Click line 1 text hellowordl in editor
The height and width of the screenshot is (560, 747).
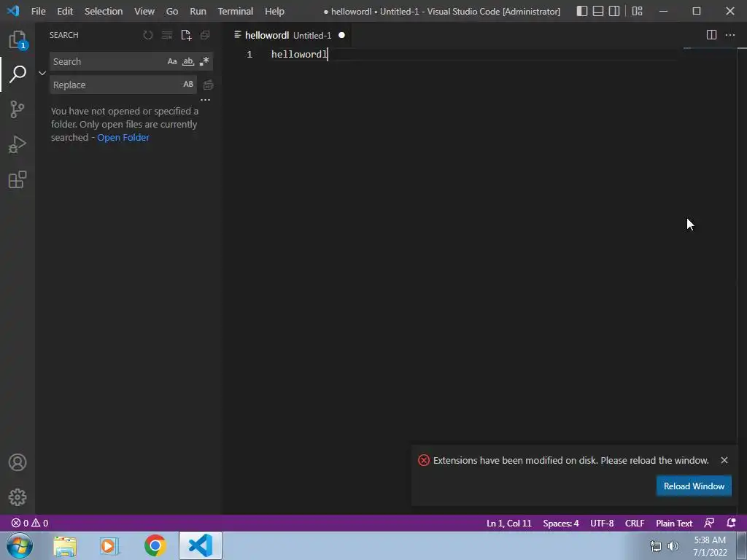(299, 54)
